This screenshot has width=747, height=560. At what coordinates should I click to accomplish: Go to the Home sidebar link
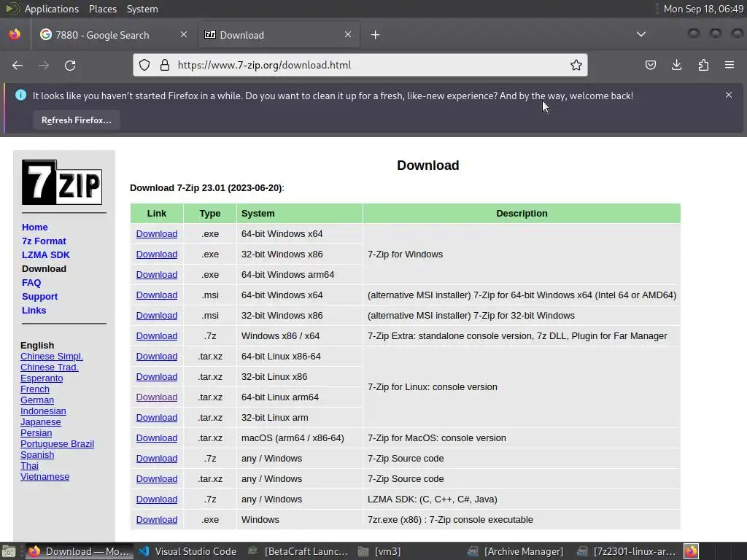pyautogui.click(x=35, y=227)
